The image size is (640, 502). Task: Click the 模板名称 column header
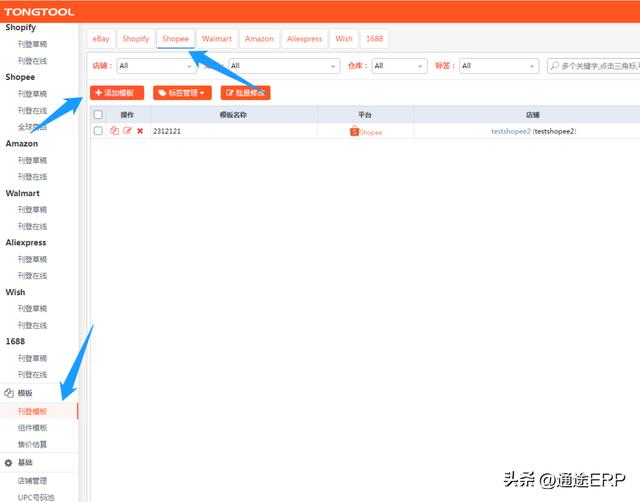tap(233, 115)
